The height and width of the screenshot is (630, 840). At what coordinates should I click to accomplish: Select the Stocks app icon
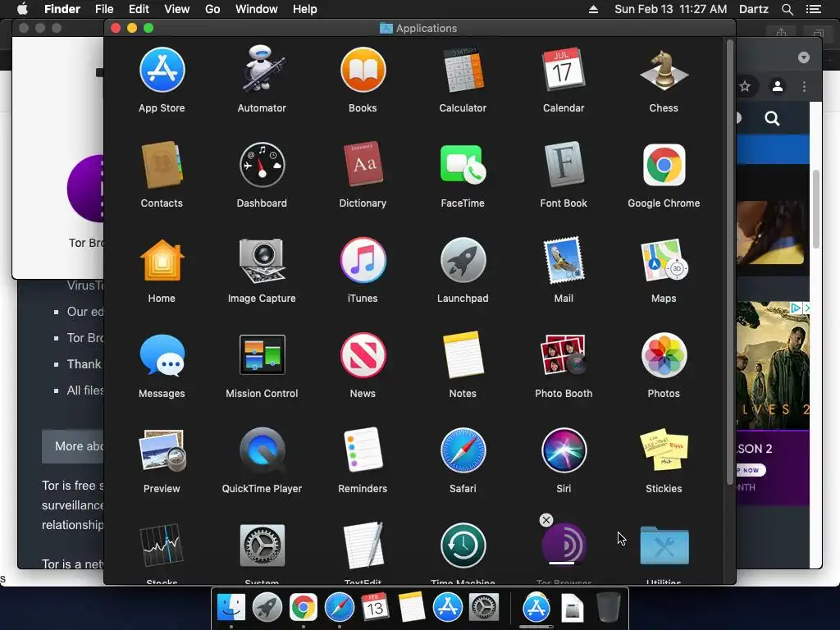(162, 546)
